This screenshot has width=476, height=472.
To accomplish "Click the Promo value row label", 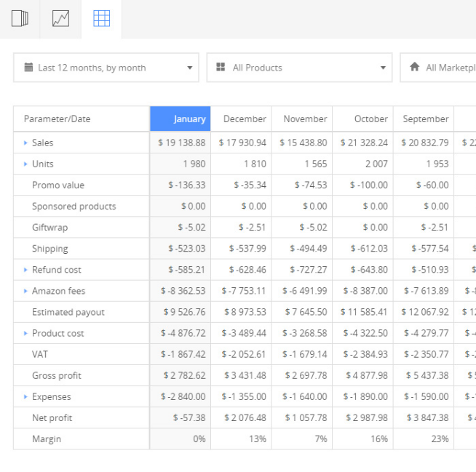I will [x=58, y=185].
